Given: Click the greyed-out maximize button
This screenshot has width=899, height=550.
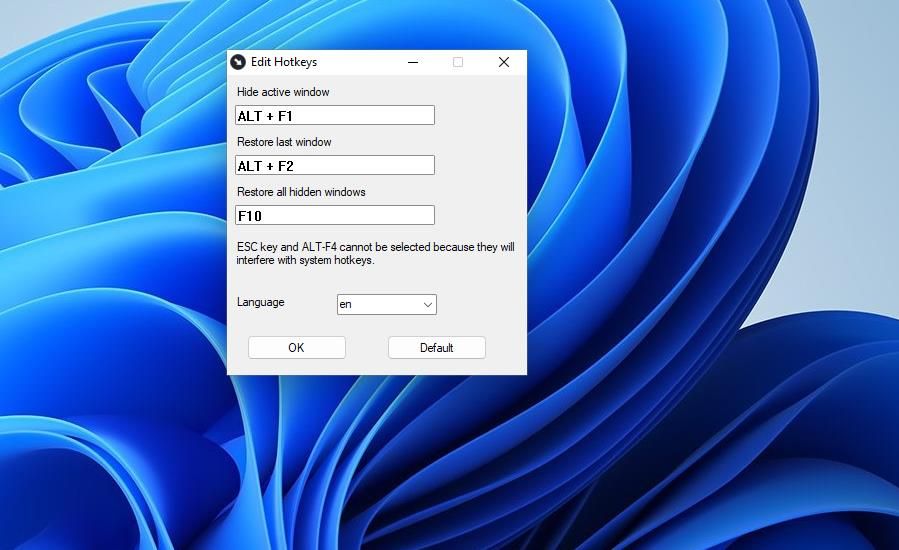Looking at the screenshot, I should pos(458,62).
